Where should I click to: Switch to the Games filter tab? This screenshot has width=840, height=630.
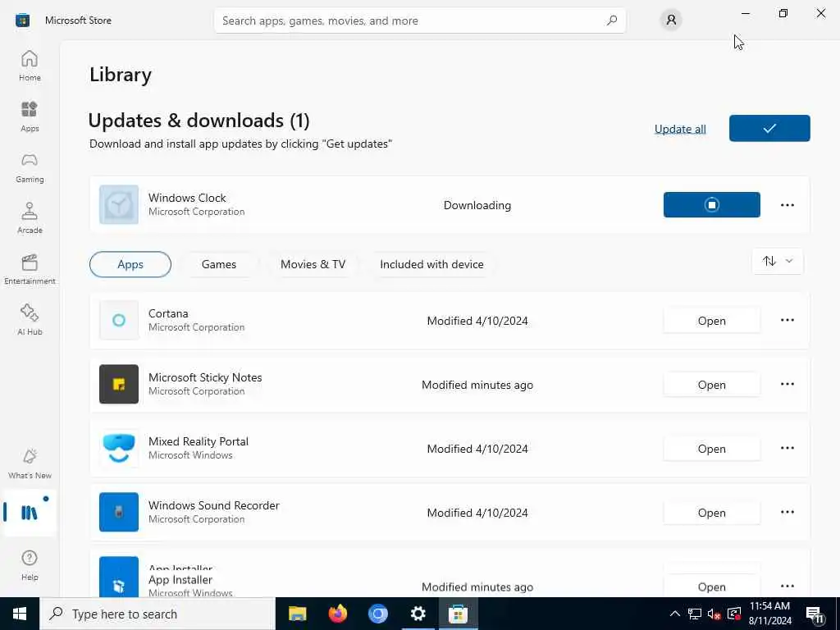pos(218,264)
